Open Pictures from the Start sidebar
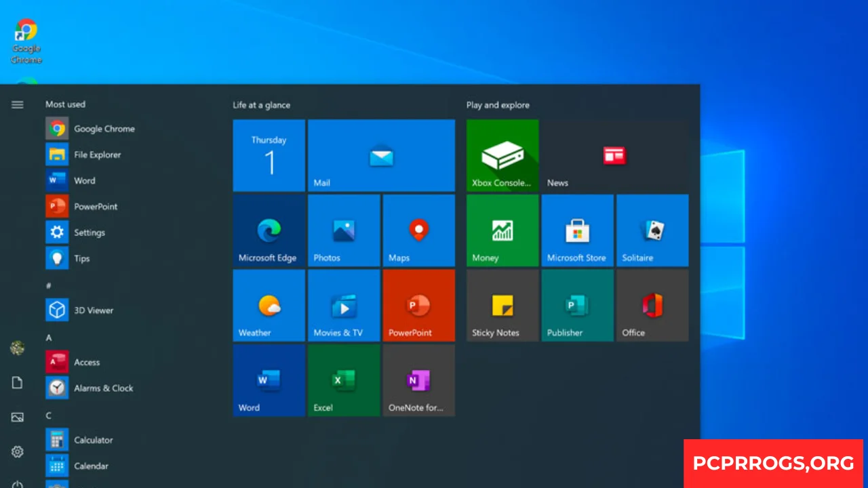The width and height of the screenshot is (868, 488). coord(18,418)
